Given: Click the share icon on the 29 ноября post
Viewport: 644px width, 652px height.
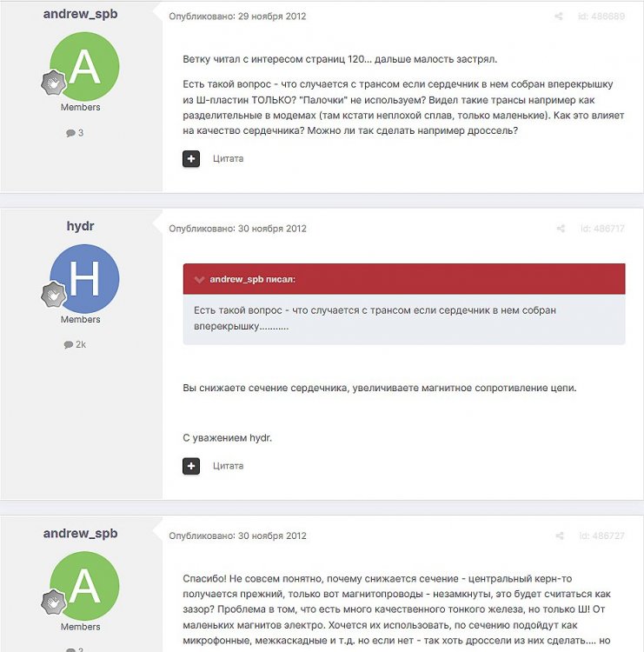Looking at the screenshot, I should tap(559, 17).
